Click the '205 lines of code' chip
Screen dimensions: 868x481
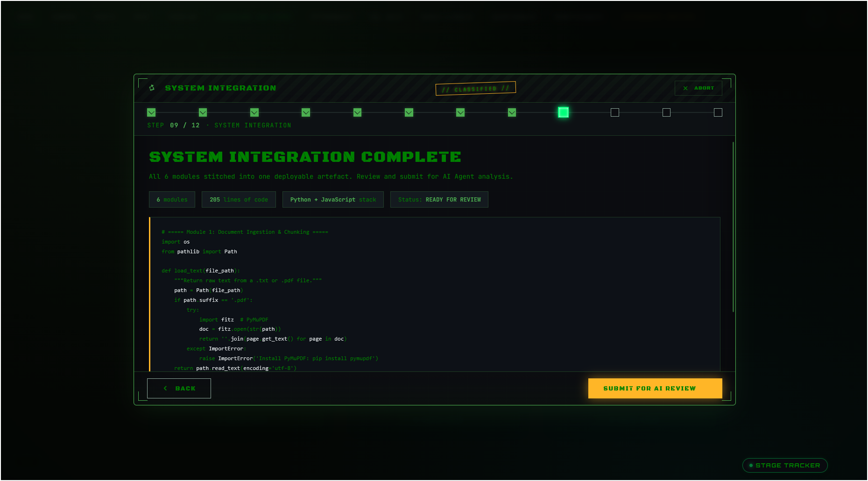239,200
